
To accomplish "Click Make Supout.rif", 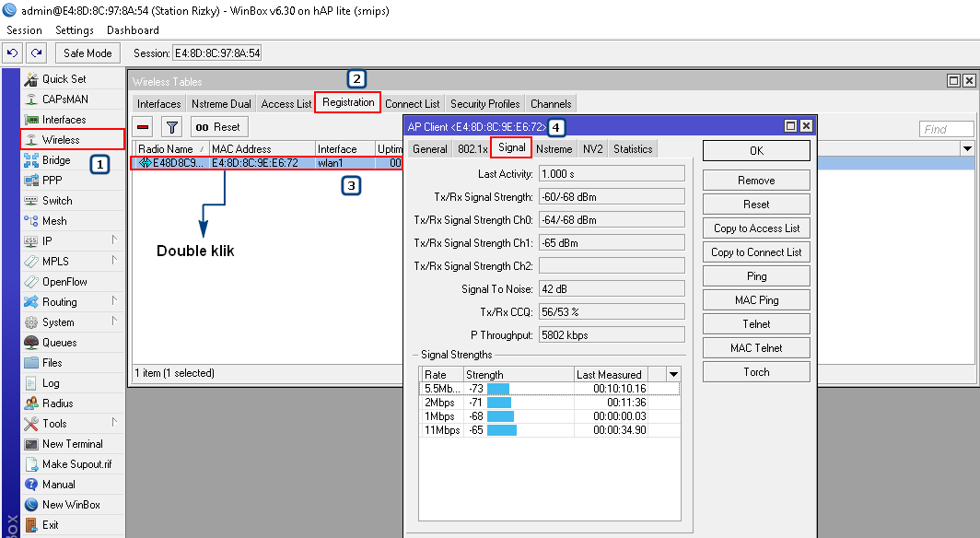I will tap(76, 464).
